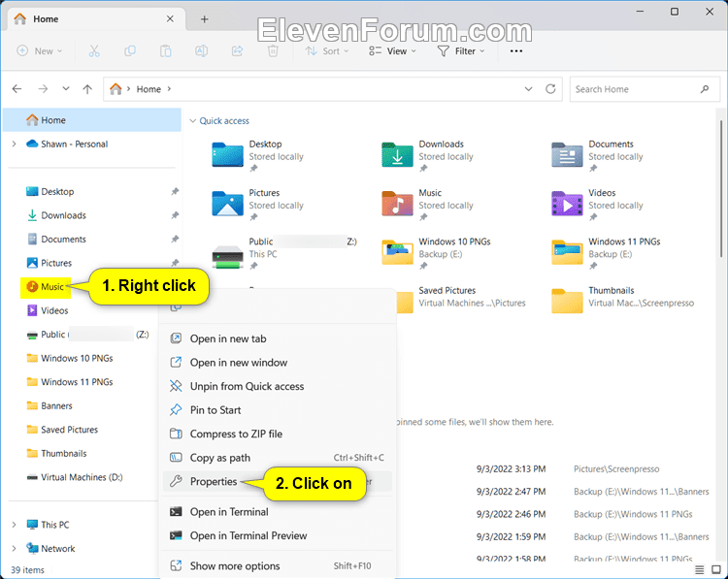The height and width of the screenshot is (579, 728).
Task: Switch to details view in status bar
Action: (699, 569)
